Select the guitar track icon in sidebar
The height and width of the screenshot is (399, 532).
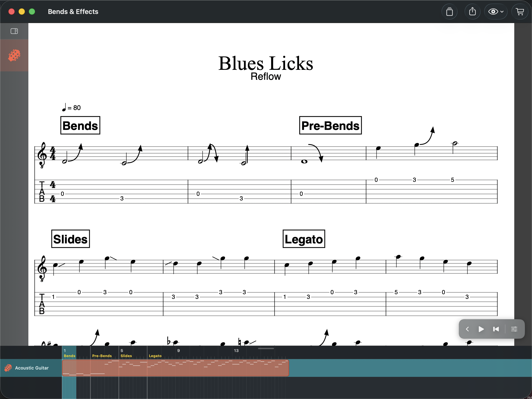pos(14,55)
